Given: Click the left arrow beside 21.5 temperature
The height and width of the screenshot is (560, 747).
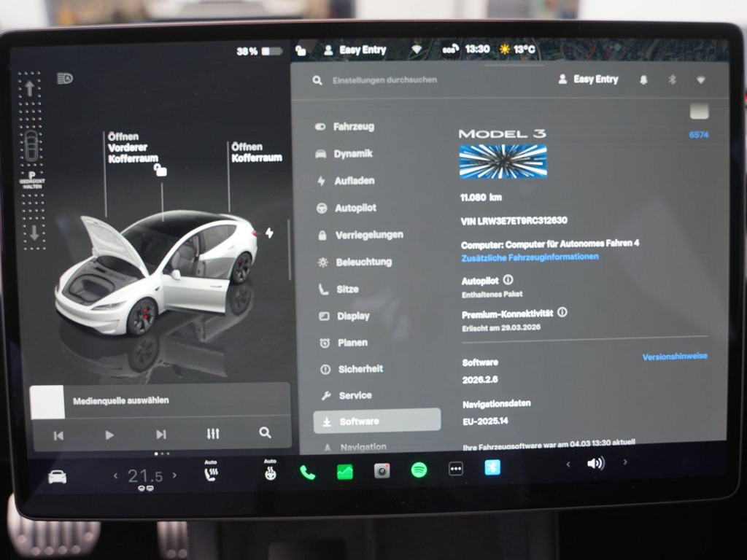Looking at the screenshot, I should (x=115, y=475).
